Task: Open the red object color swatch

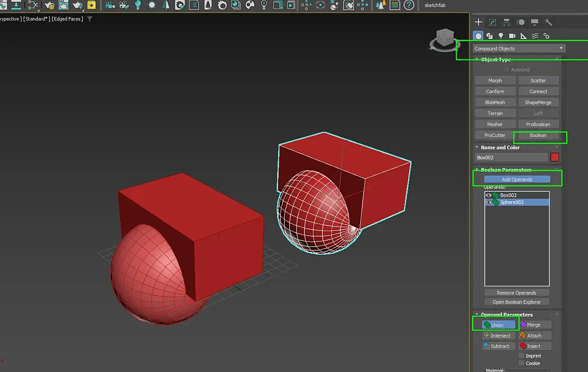Action: tap(555, 157)
